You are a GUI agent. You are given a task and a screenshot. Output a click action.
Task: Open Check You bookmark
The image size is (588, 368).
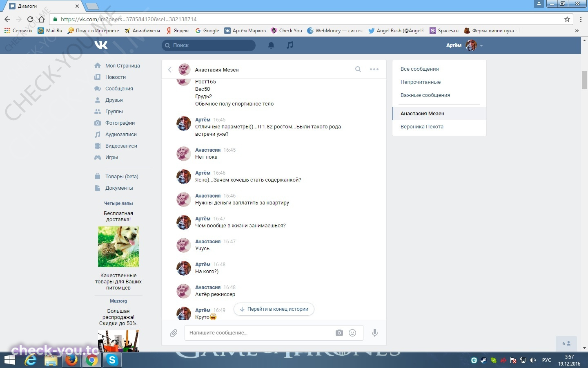[287, 31]
